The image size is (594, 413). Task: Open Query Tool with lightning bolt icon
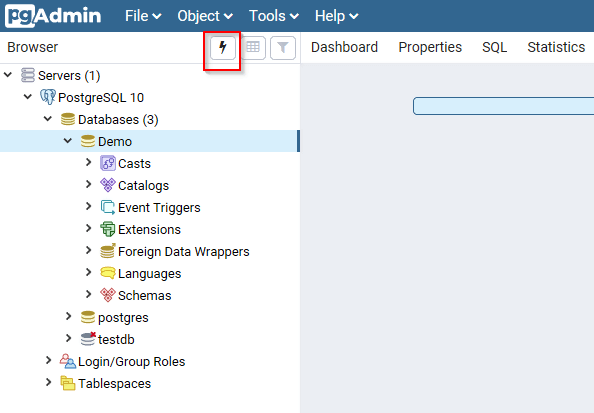[x=223, y=48]
